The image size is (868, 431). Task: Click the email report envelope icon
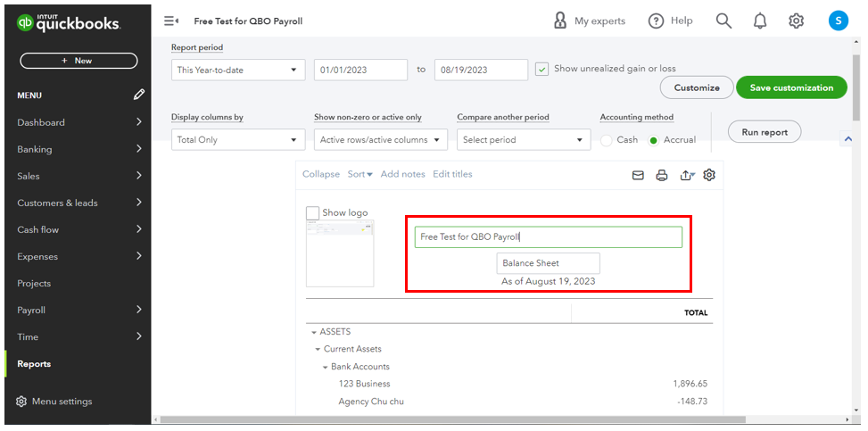pyautogui.click(x=638, y=175)
